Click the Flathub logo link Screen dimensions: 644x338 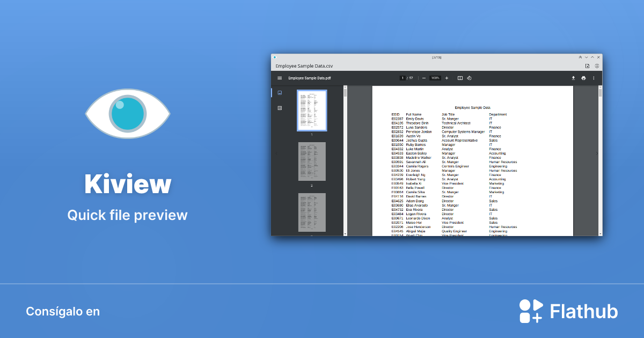[x=569, y=311]
